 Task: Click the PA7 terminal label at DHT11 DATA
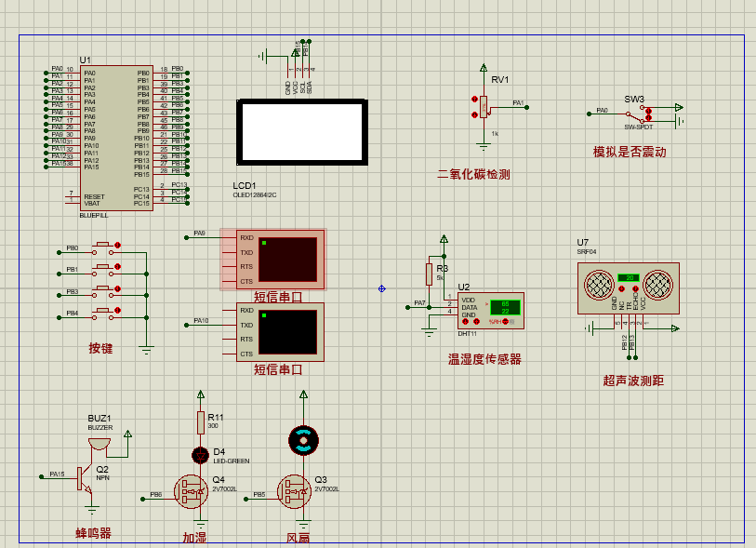point(420,303)
